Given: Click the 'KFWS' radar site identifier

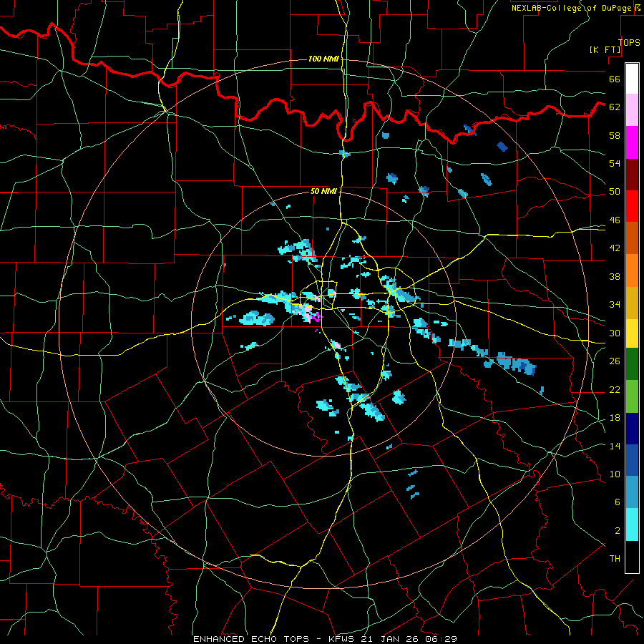Looking at the screenshot, I should point(343,639).
